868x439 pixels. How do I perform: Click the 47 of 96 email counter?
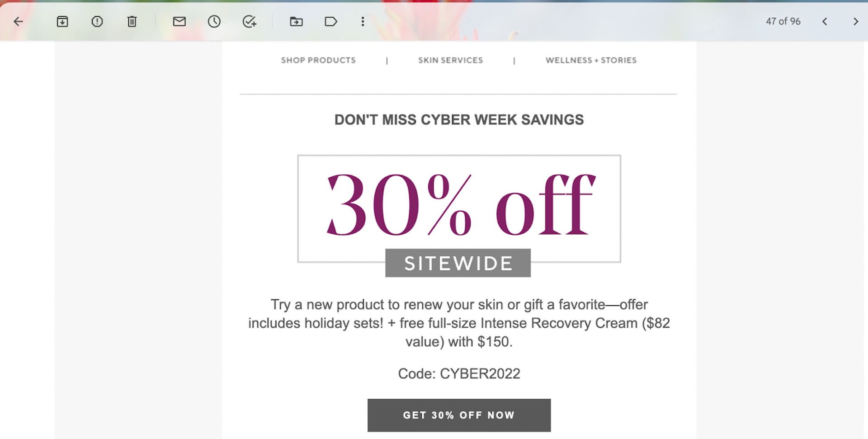click(x=783, y=21)
